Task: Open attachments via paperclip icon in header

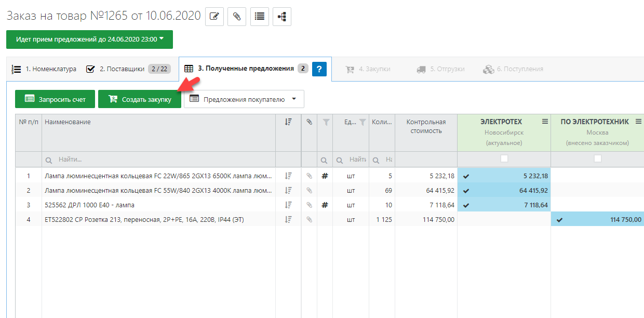Action: pyautogui.click(x=237, y=17)
